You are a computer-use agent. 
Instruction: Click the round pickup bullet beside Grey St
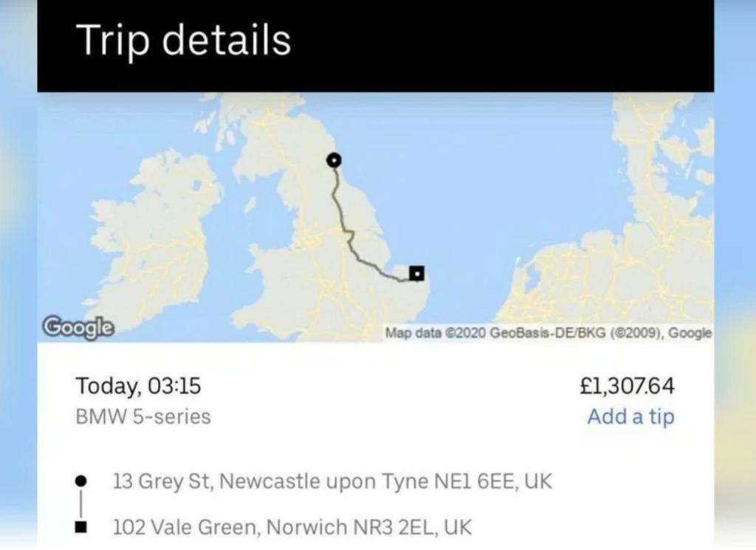click(81, 481)
